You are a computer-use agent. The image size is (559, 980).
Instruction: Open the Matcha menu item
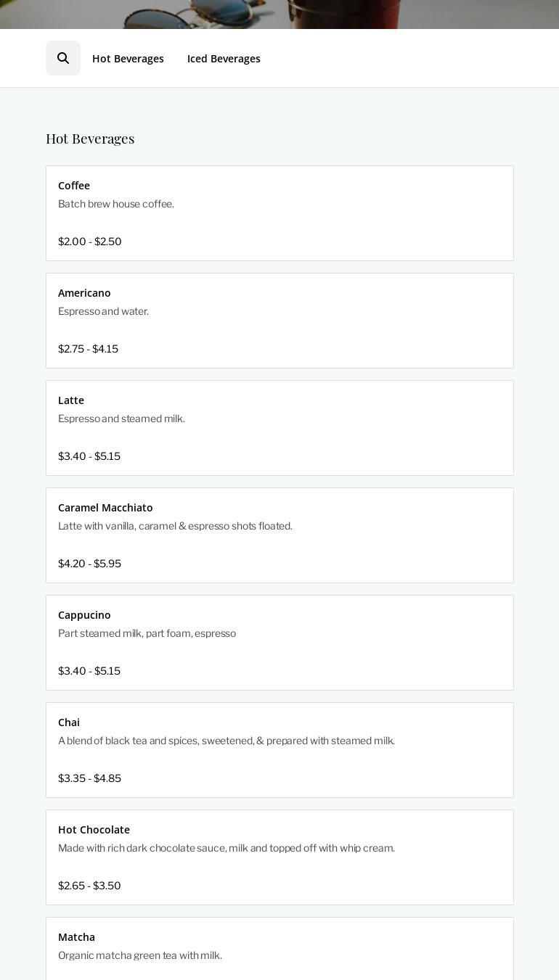pyautogui.click(x=76, y=937)
